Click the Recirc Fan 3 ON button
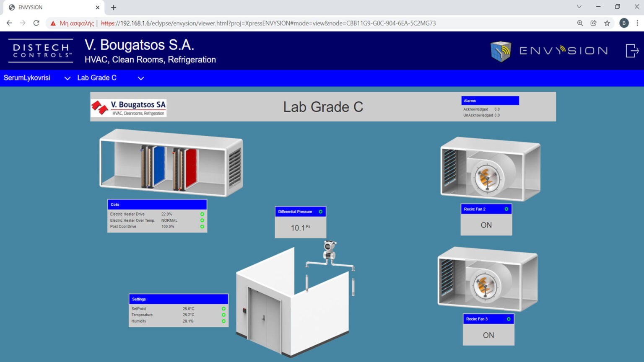The height and width of the screenshot is (362, 644). pos(488,335)
